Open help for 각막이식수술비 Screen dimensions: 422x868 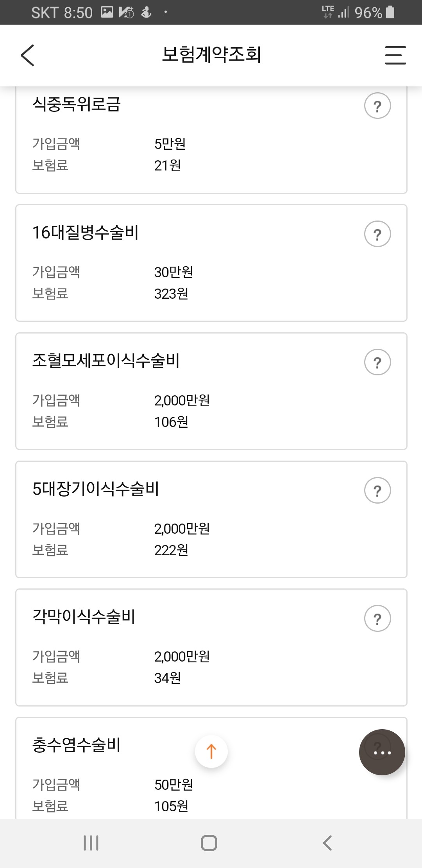pos(377,619)
